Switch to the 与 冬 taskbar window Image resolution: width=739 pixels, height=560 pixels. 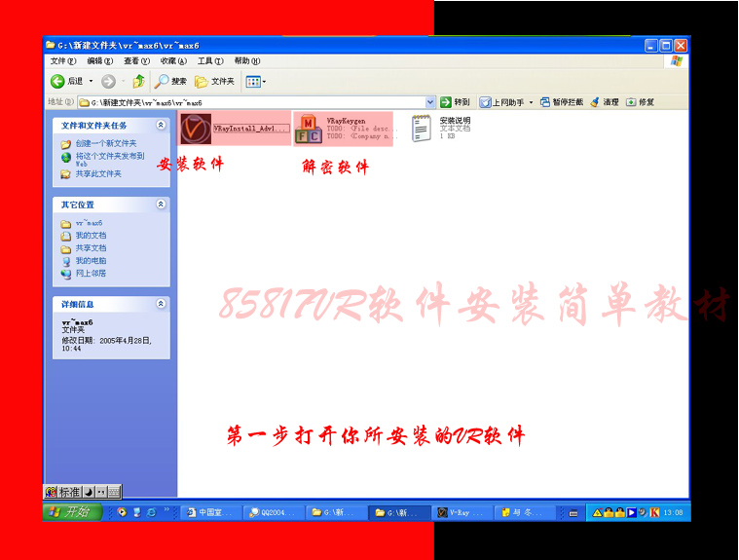pos(524,512)
